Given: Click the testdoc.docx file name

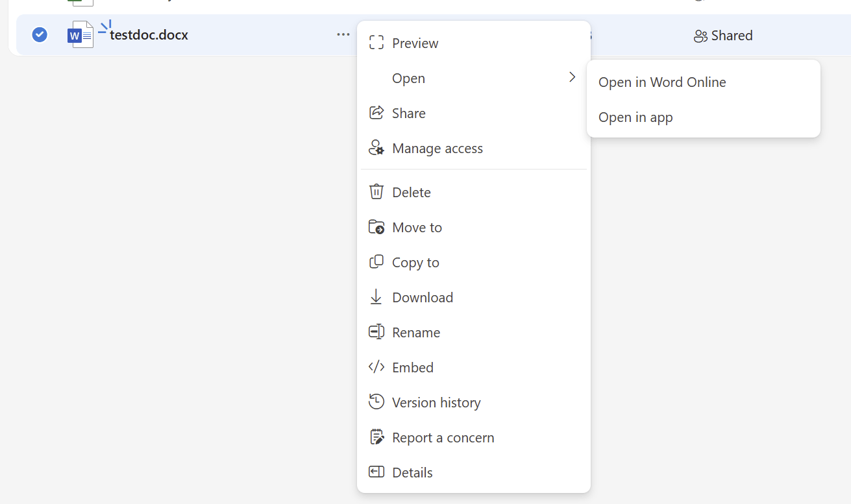Looking at the screenshot, I should 149,35.
